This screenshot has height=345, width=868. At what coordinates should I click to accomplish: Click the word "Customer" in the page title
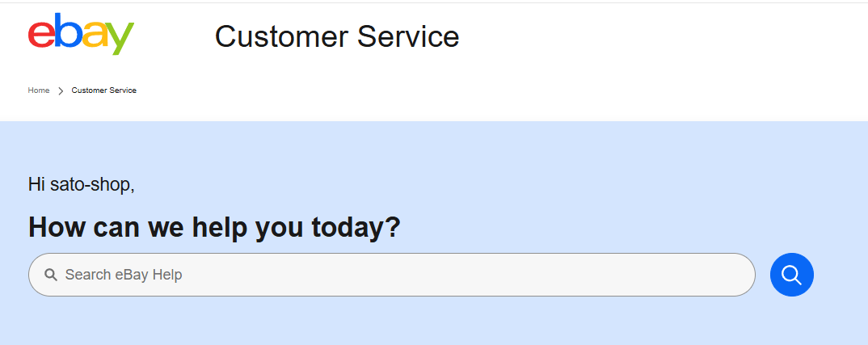point(282,36)
